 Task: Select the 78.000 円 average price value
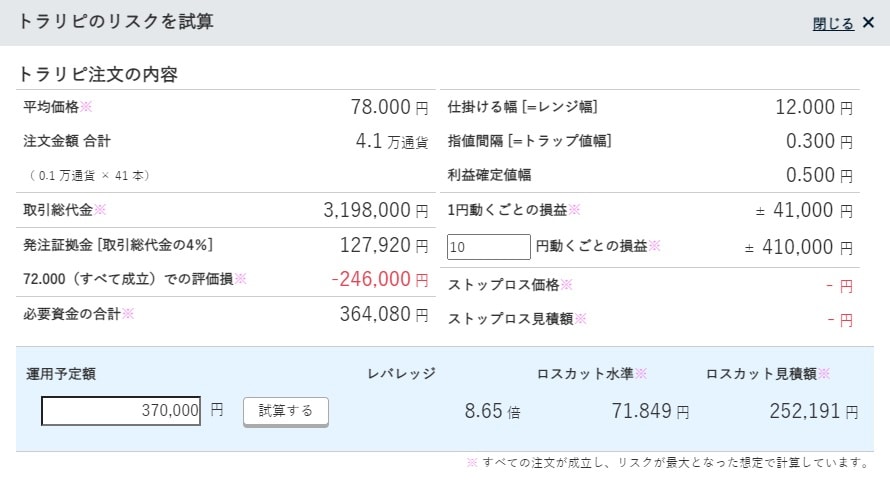click(389, 107)
